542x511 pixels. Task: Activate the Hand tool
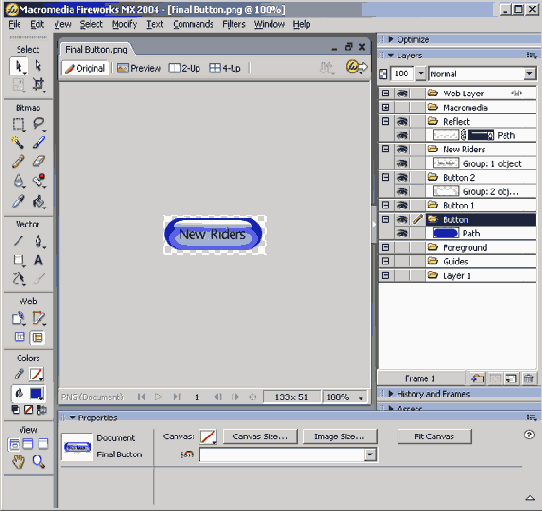click(18, 461)
